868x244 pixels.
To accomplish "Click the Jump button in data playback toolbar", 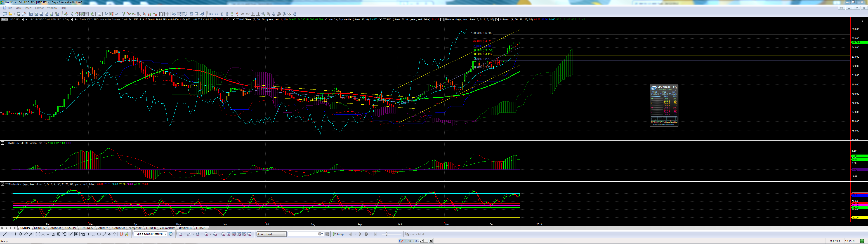I will click(x=338, y=234).
